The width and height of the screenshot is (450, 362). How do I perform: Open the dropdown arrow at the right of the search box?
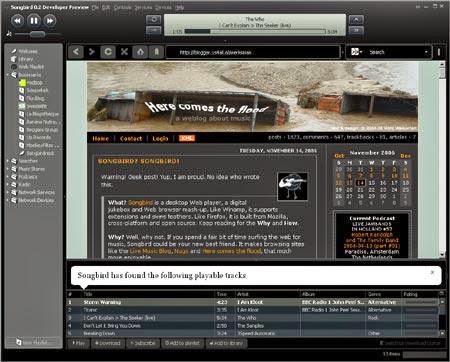click(x=426, y=52)
